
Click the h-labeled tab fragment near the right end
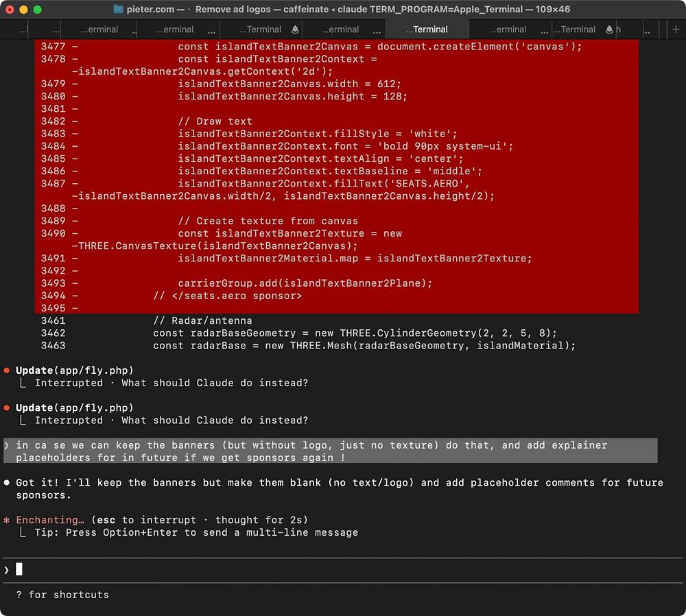pos(619,29)
